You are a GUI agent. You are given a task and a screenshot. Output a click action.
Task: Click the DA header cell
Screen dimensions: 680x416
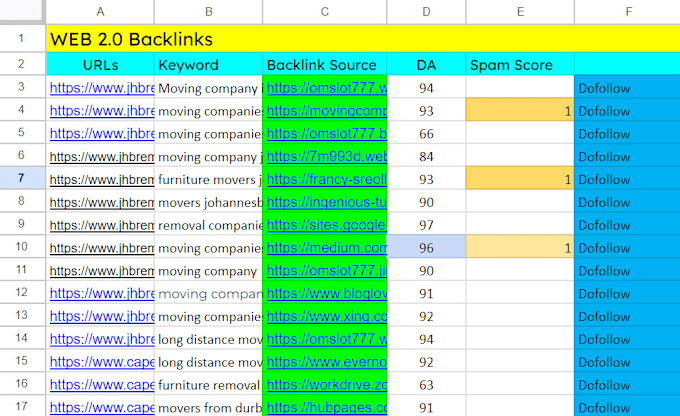[x=426, y=64]
